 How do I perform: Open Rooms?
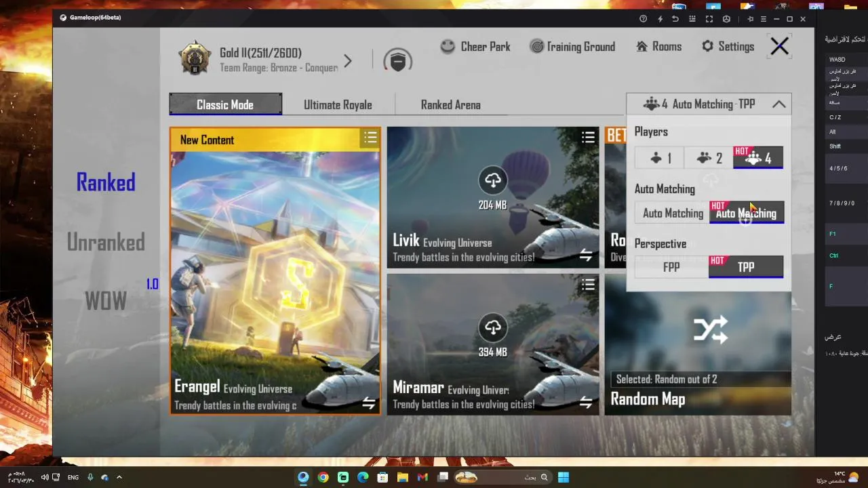tap(658, 47)
